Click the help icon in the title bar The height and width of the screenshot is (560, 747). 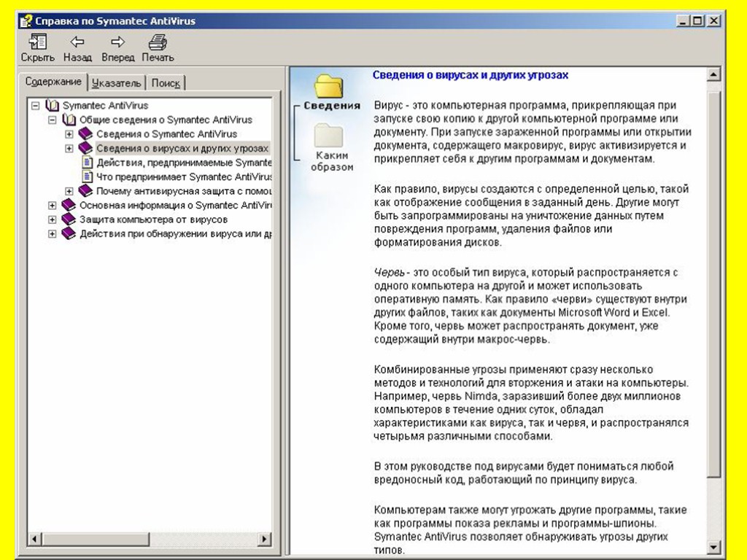click(26, 21)
